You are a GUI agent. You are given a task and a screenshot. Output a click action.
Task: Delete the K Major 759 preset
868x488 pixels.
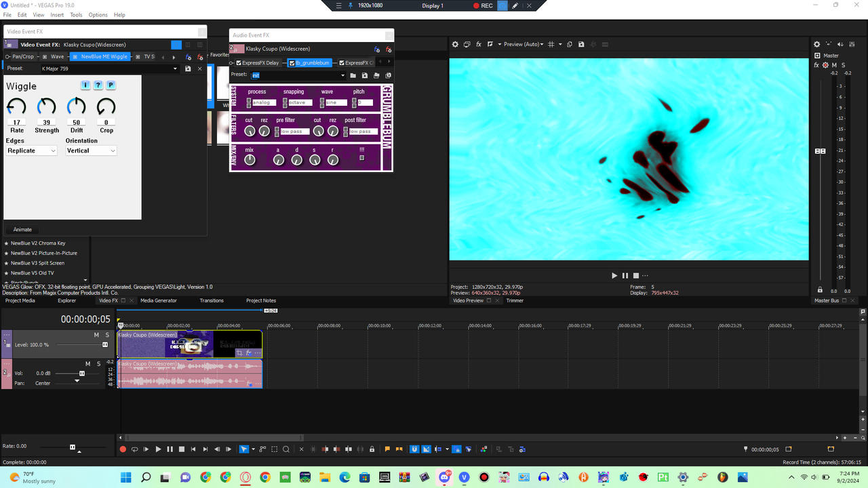point(199,68)
